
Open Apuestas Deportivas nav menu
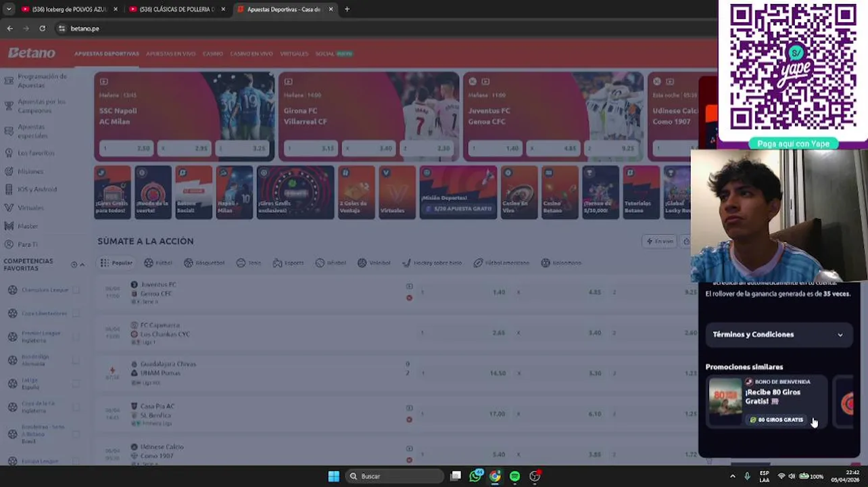[x=107, y=53]
